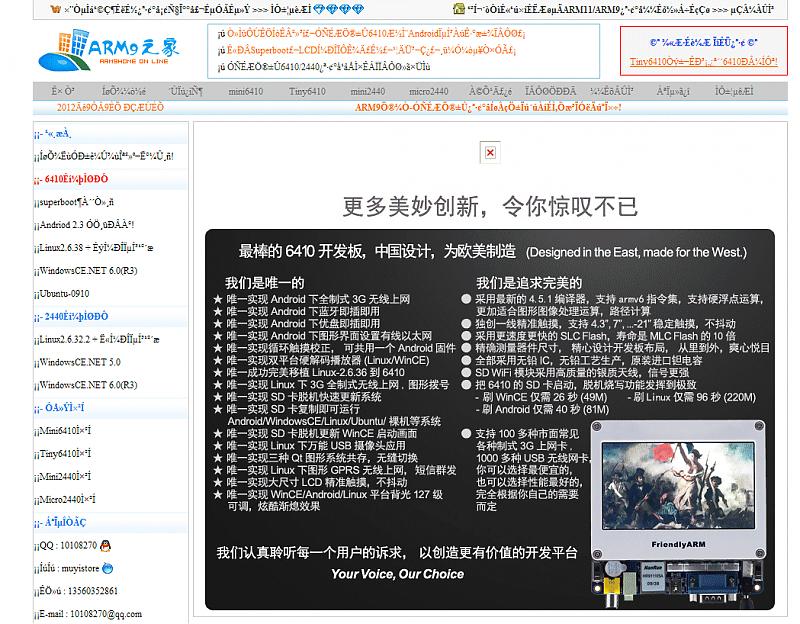The image size is (800, 624).
Task: Click the house icon in the top bar
Action: (459, 9)
